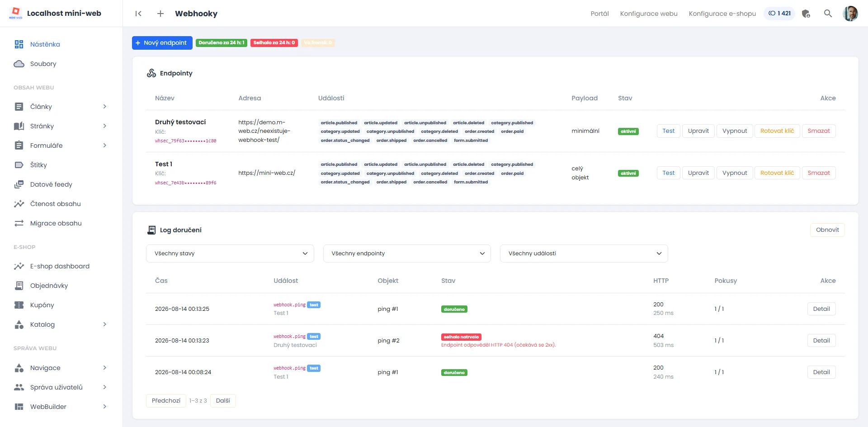Click the Stránky book icon
868x427 pixels.
coord(19,126)
